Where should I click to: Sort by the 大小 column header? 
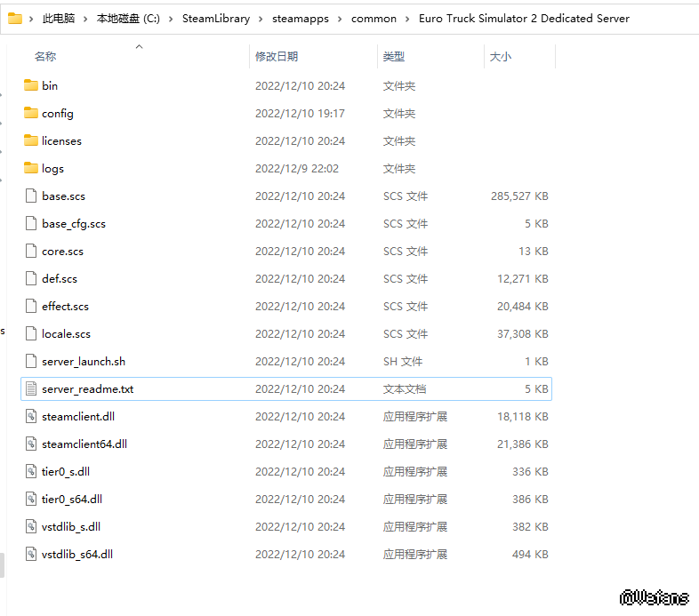click(500, 57)
